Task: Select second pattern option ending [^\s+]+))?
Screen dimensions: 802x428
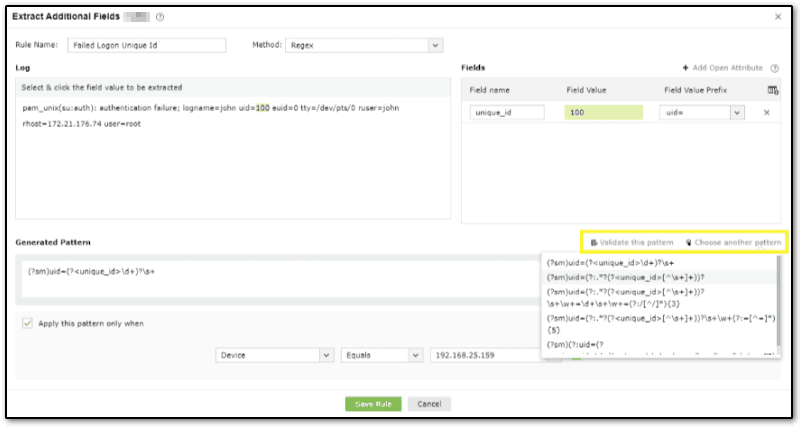Action: [659, 277]
